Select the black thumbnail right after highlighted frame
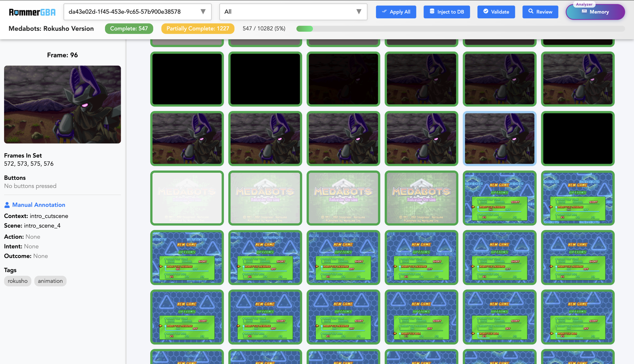634x364 pixels. click(577, 139)
